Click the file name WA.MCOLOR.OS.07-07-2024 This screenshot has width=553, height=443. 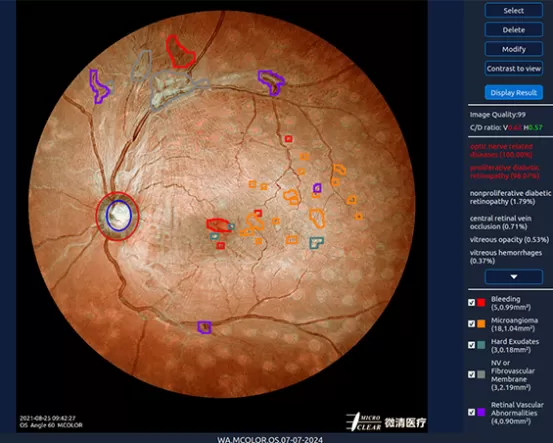click(x=269, y=439)
